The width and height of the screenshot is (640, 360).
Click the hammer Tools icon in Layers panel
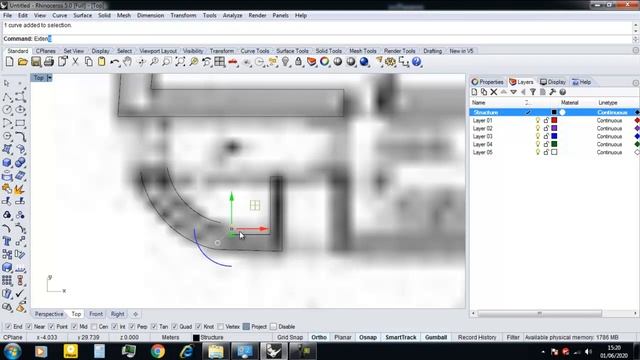click(553, 92)
